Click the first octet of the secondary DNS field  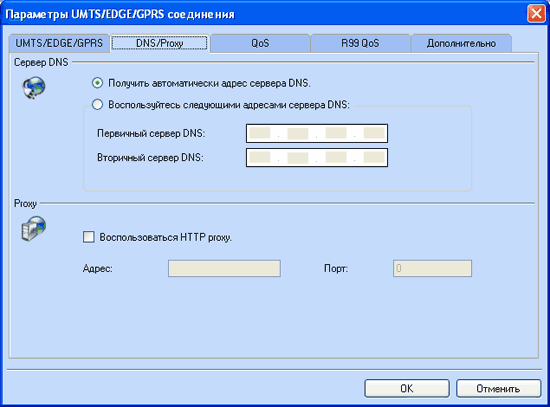(x=260, y=158)
